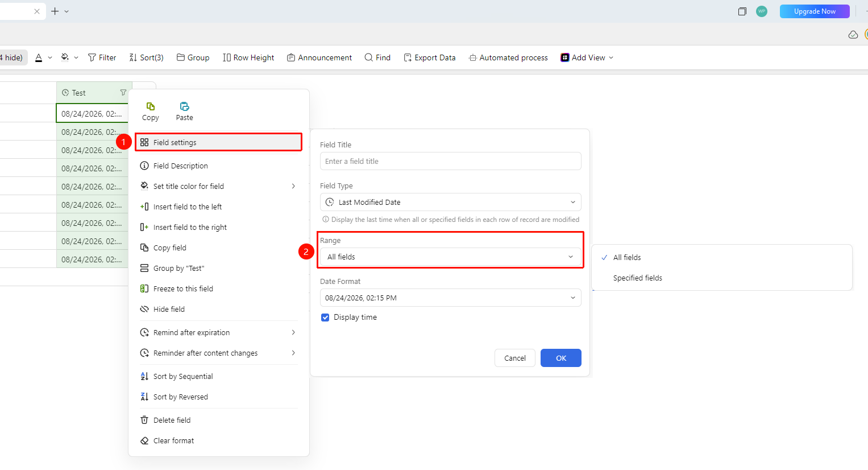Open the Group tool in toolbar

tap(193, 57)
